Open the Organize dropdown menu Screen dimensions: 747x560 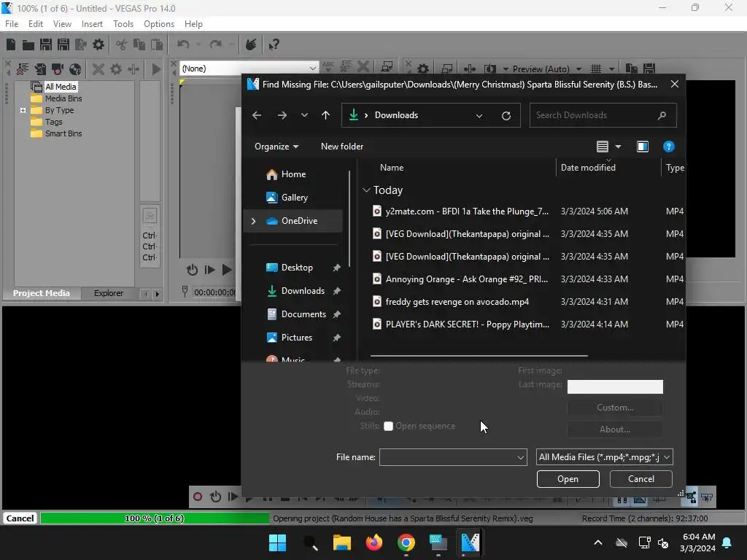pos(276,147)
